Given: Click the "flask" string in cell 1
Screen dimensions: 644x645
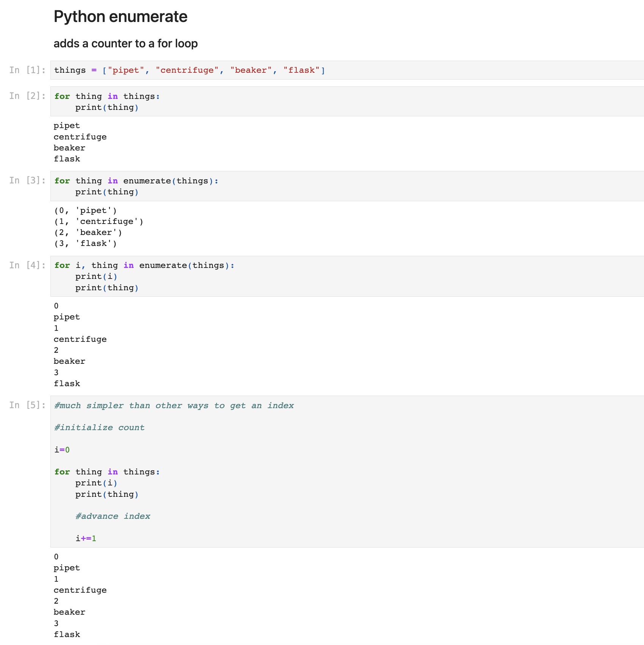Looking at the screenshot, I should [302, 70].
